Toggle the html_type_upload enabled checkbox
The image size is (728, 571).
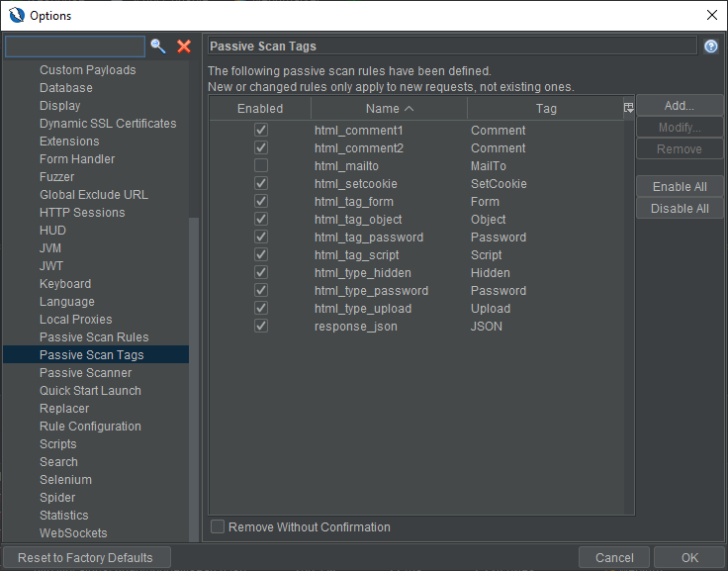click(261, 308)
